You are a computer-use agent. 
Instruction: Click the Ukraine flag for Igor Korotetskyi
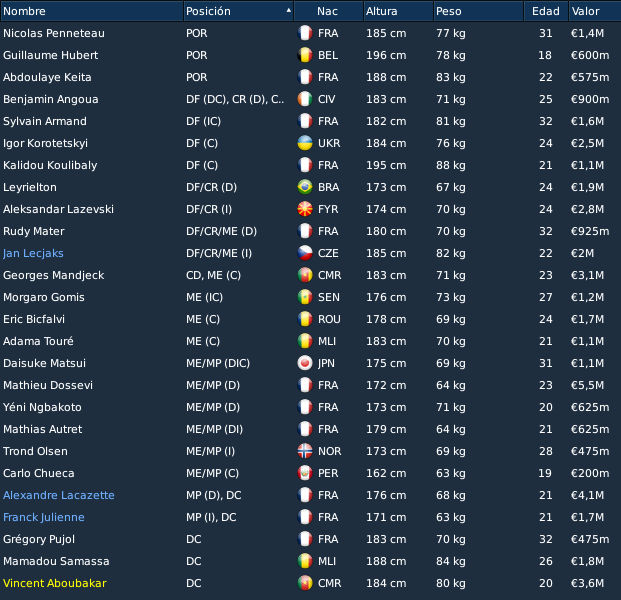pyautogui.click(x=305, y=143)
